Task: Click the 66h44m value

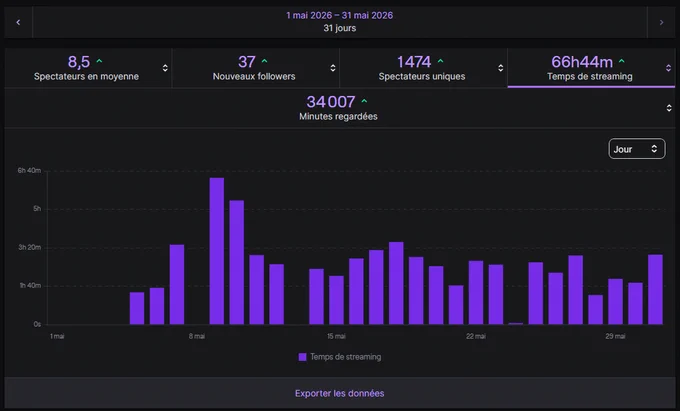Action: [x=582, y=62]
